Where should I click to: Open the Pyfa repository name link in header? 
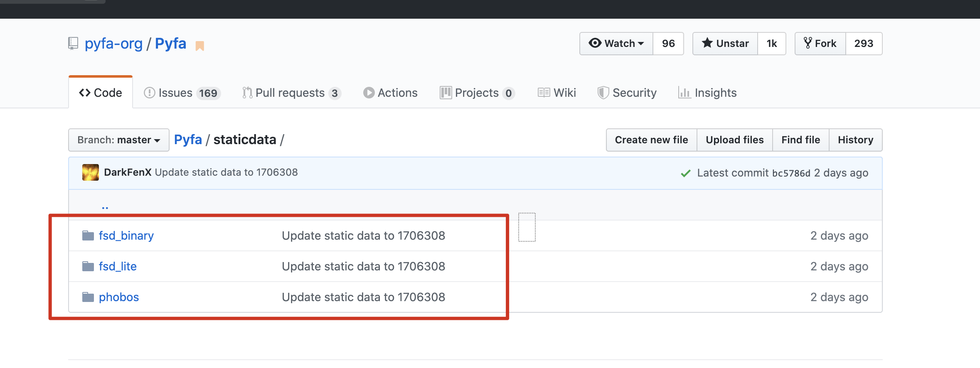click(170, 44)
